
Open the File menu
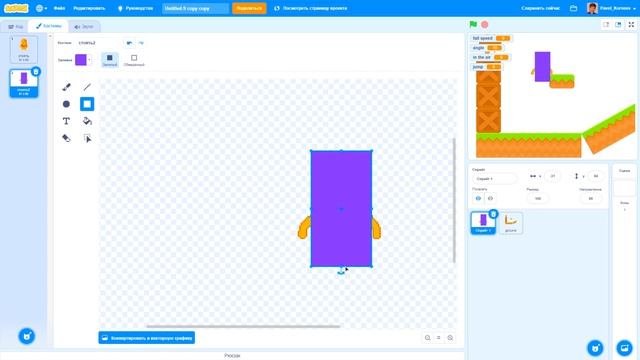59,8
